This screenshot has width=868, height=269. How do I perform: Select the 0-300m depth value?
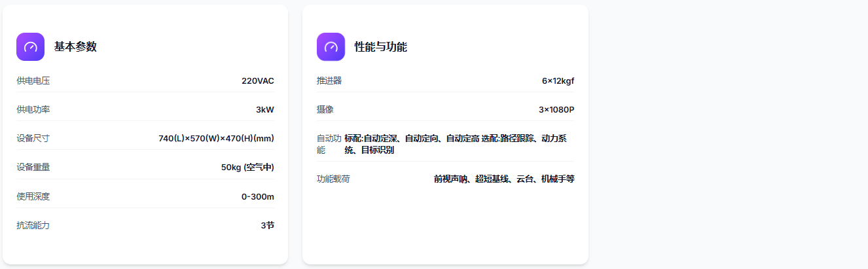pyautogui.click(x=257, y=196)
